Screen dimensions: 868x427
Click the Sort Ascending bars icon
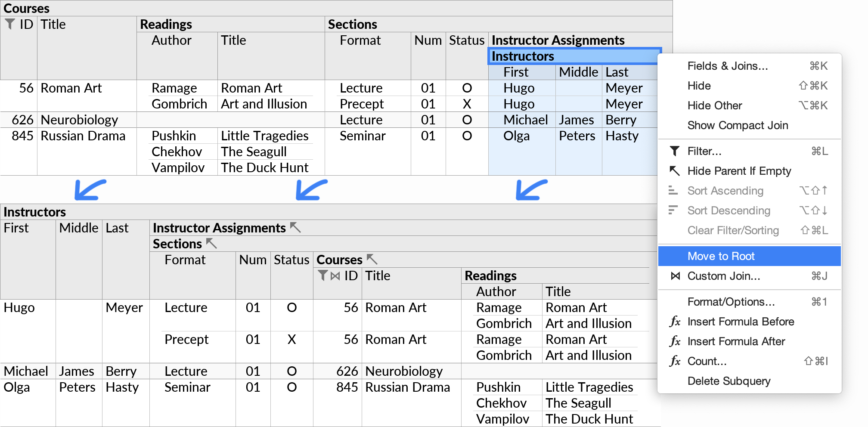point(673,190)
